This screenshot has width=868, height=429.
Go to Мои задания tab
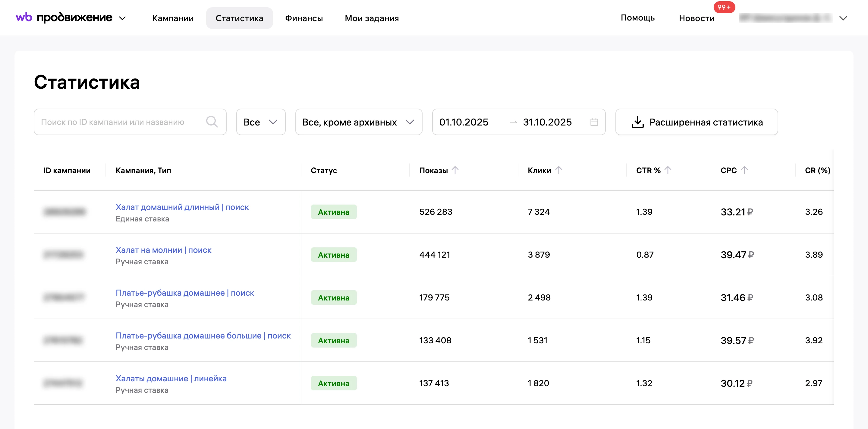pyautogui.click(x=372, y=18)
